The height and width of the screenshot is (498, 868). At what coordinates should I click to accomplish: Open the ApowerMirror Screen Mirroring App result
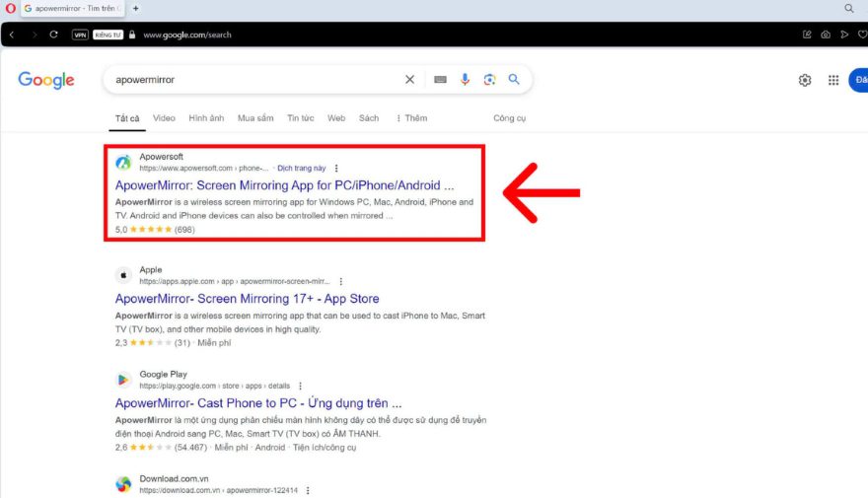click(284, 185)
